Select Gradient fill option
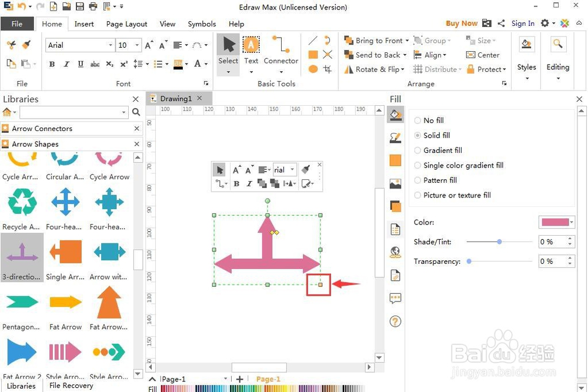588x392 pixels. point(438,150)
